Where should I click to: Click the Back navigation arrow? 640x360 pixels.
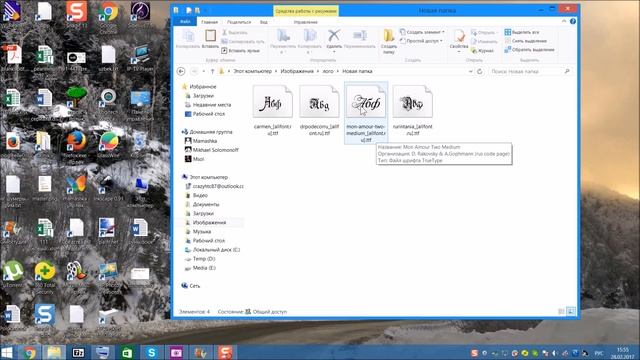tap(181, 71)
